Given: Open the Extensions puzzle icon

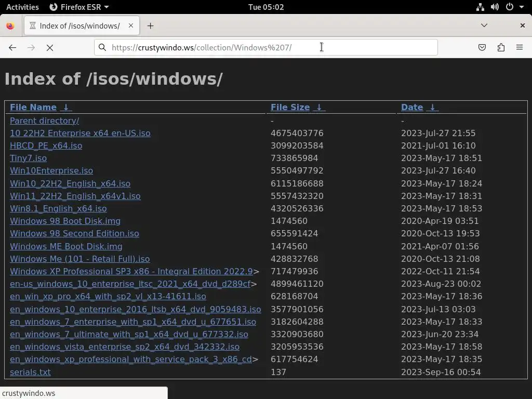Looking at the screenshot, I should (x=501, y=47).
